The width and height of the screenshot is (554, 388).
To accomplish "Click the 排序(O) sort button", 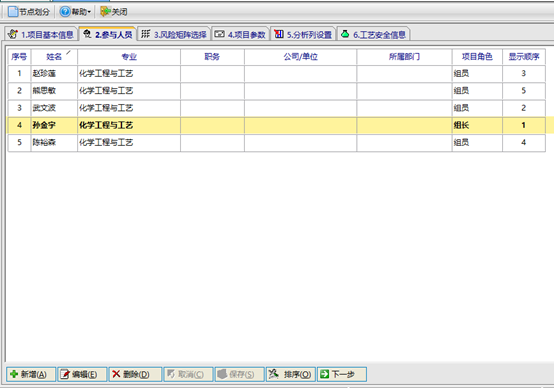I will point(290,374).
